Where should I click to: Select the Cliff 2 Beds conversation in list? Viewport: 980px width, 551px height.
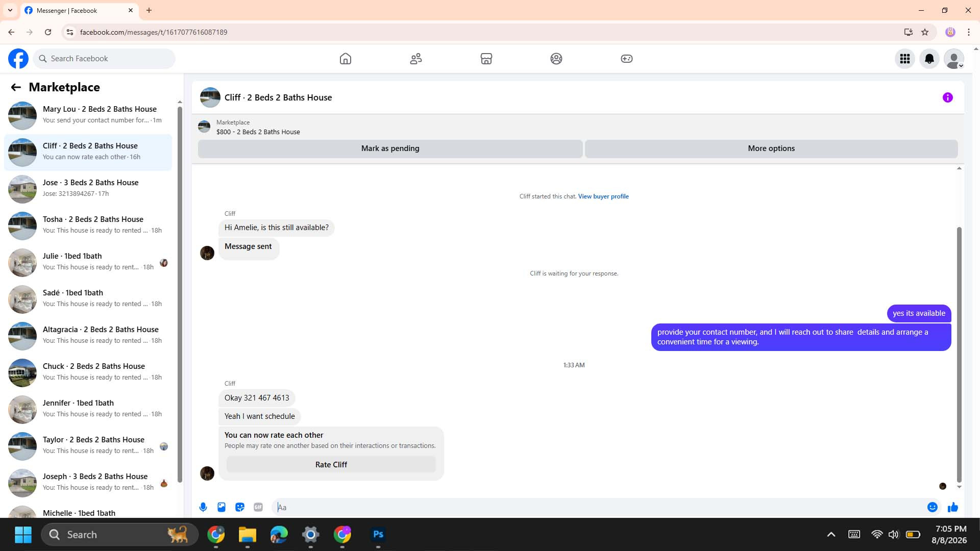[88, 152]
